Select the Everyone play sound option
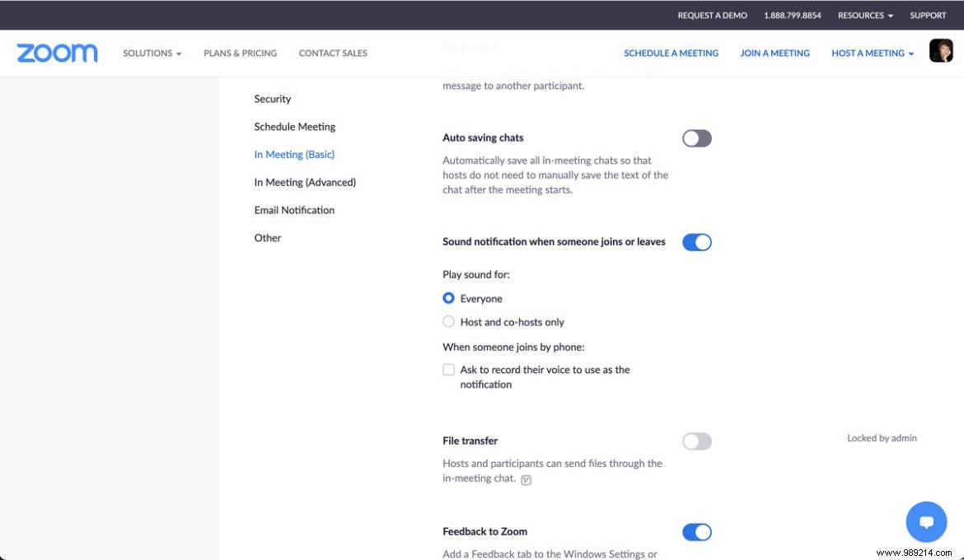The image size is (964, 560). (448, 298)
